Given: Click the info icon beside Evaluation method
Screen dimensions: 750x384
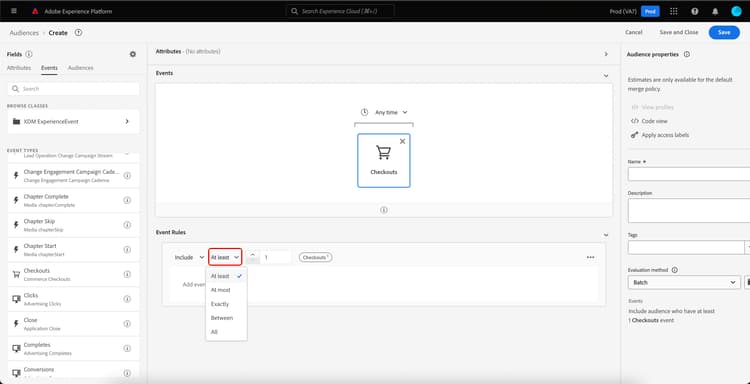Looking at the screenshot, I should click(674, 270).
